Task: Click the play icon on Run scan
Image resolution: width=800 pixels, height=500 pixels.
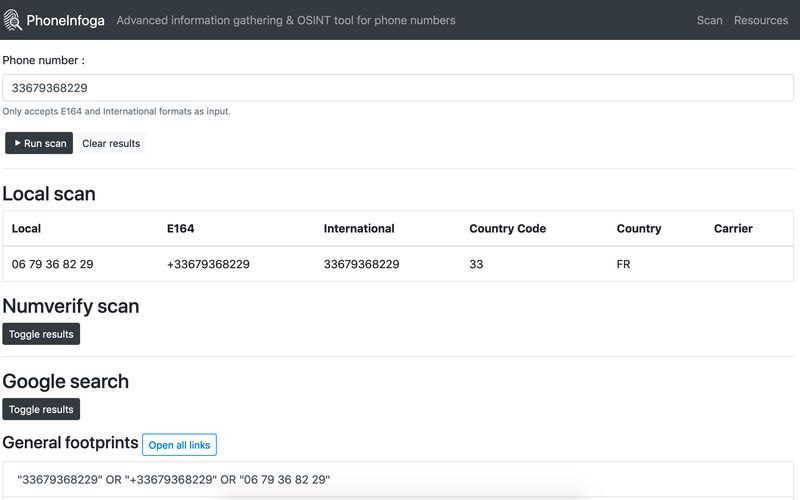Action: pos(17,143)
